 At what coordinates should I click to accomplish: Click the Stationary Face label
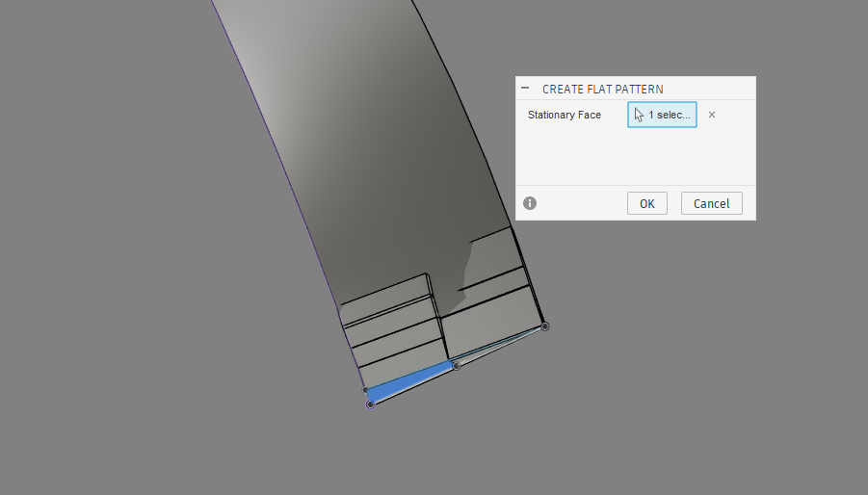[x=564, y=115]
